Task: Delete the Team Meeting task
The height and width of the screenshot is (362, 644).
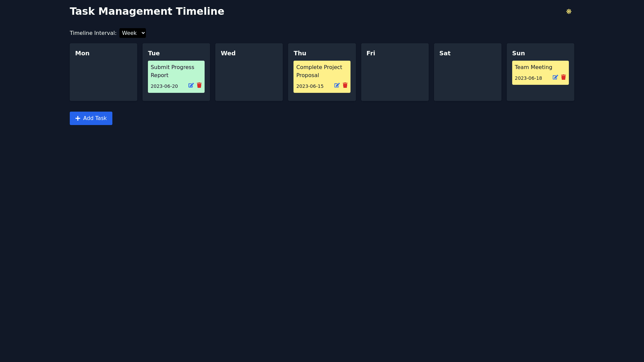Action: (563, 77)
